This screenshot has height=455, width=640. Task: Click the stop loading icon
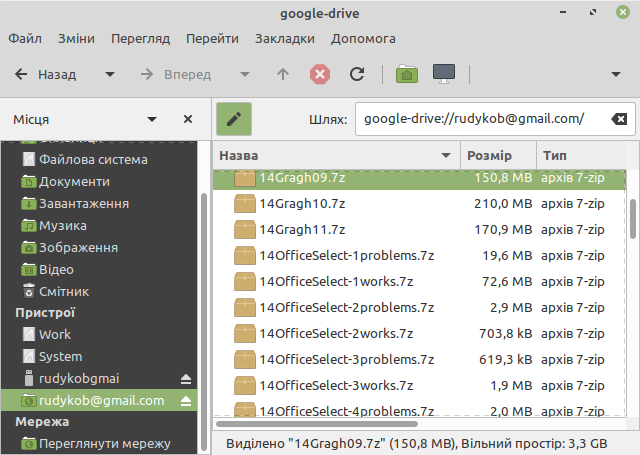coord(320,74)
